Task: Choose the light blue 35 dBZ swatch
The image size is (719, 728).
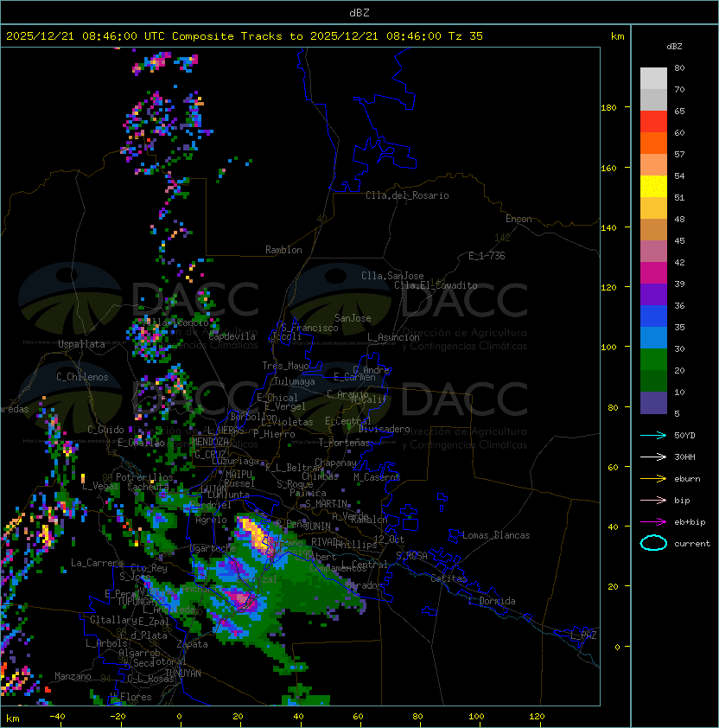Action: click(x=653, y=337)
